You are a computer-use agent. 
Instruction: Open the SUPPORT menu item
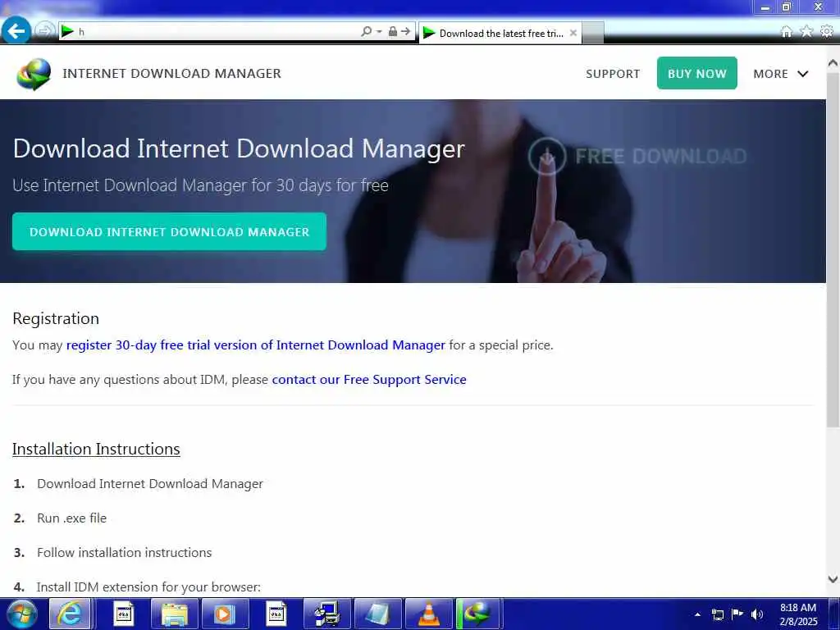click(x=613, y=74)
